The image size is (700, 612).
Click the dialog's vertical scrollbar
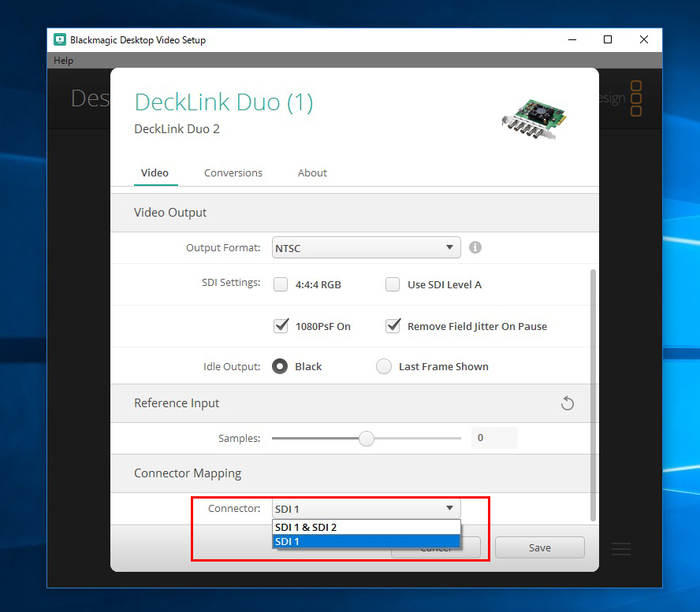[593, 395]
